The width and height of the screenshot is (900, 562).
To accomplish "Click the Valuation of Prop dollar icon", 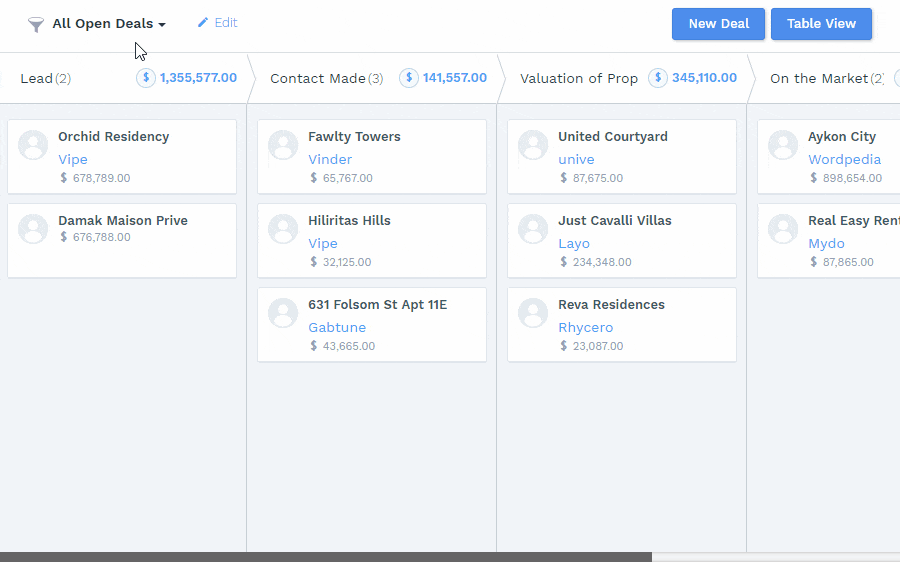I will click(658, 78).
